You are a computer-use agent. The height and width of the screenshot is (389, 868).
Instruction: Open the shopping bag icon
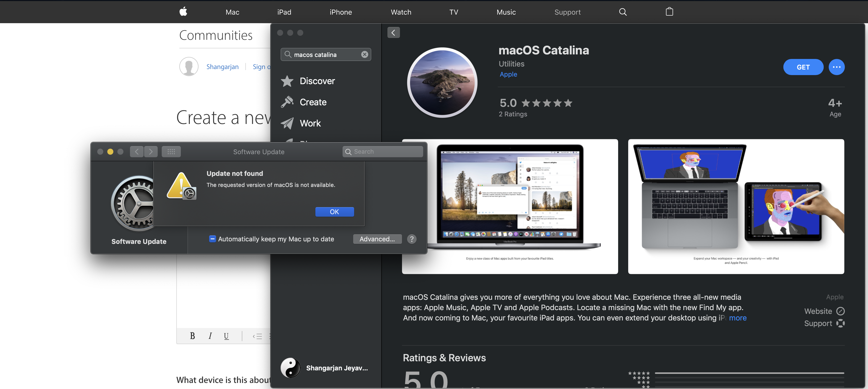pos(669,12)
